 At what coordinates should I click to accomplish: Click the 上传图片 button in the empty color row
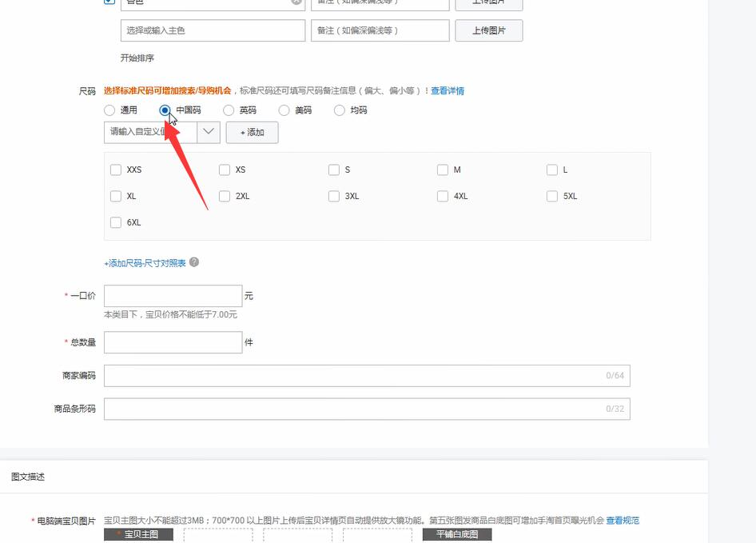coord(488,30)
